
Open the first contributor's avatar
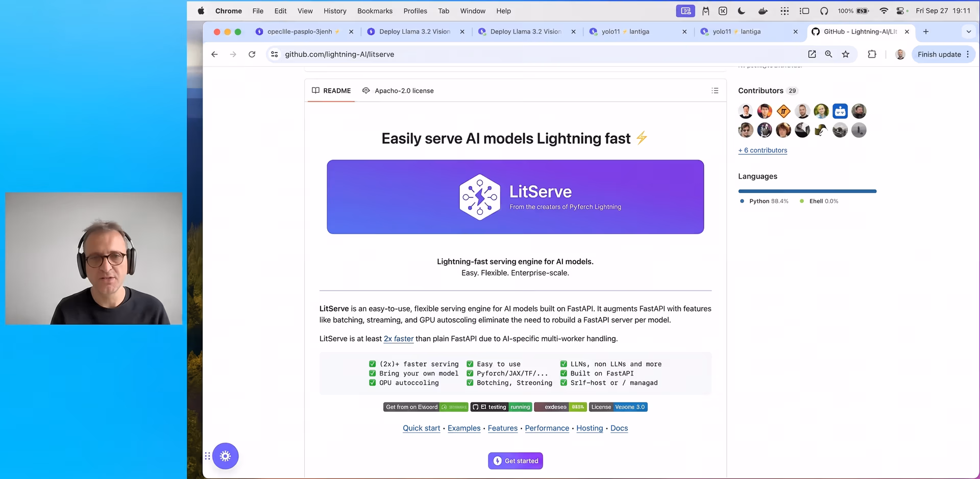click(x=746, y=111)
